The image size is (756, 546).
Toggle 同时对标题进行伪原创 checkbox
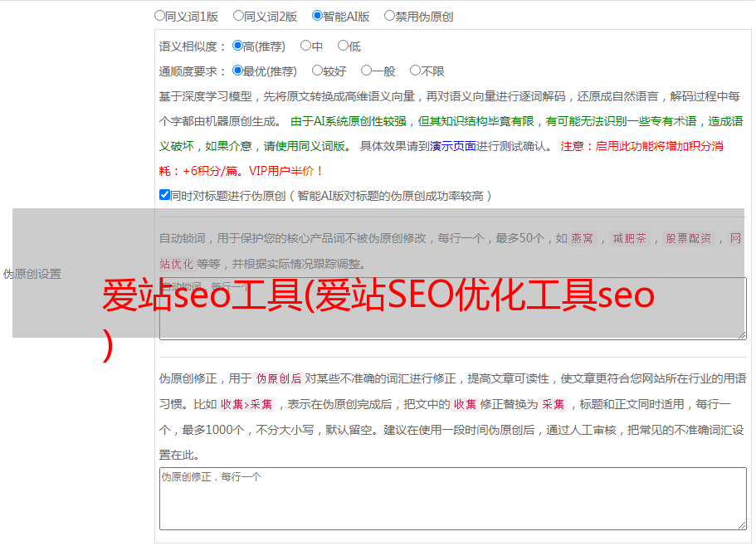pos(164,195)
